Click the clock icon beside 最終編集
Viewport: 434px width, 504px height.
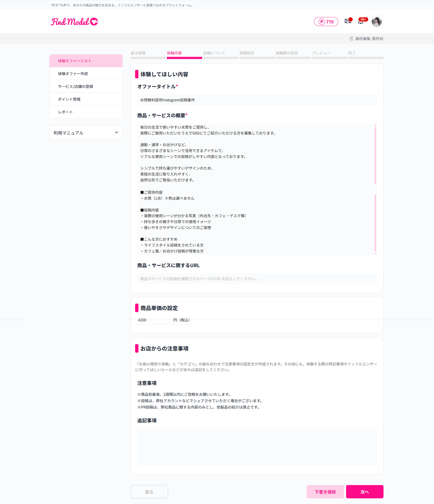[352, 39]
